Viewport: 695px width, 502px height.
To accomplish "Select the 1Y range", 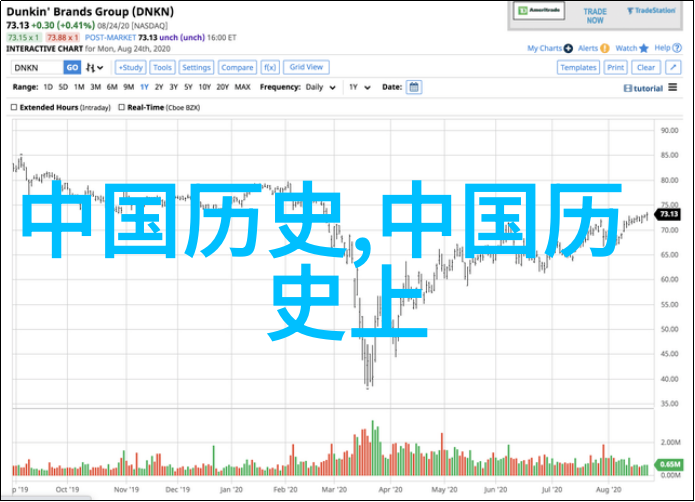I will [x=144, y=87].
